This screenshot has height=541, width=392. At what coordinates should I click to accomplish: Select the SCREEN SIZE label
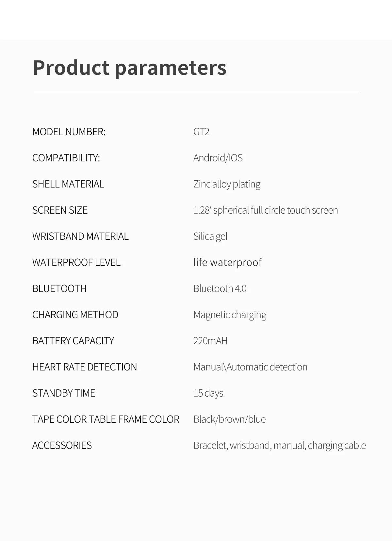[60, 210]
